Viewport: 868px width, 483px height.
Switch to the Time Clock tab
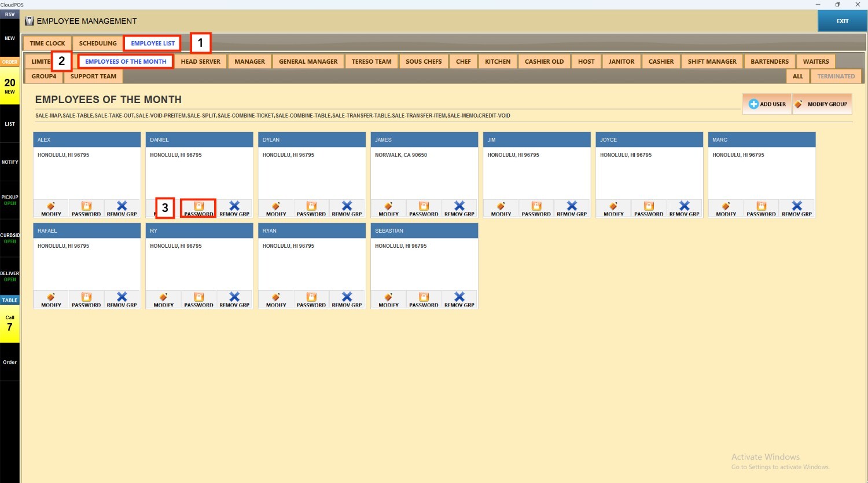(47, 43)
